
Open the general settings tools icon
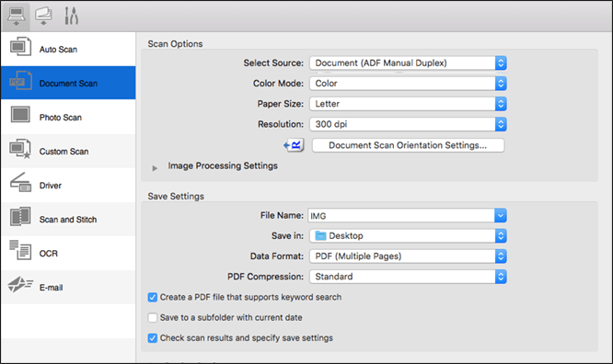pos(71,16)
